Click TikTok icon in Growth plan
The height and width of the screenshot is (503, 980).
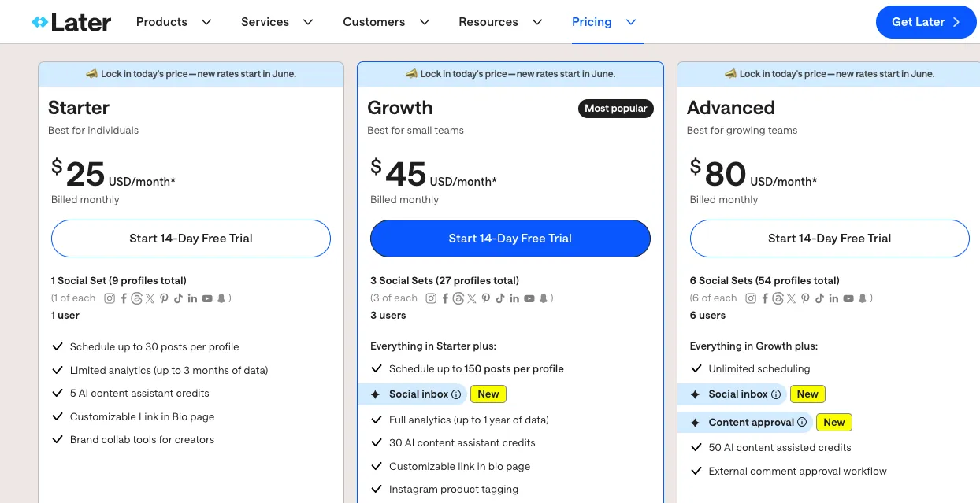pos(500,298)
